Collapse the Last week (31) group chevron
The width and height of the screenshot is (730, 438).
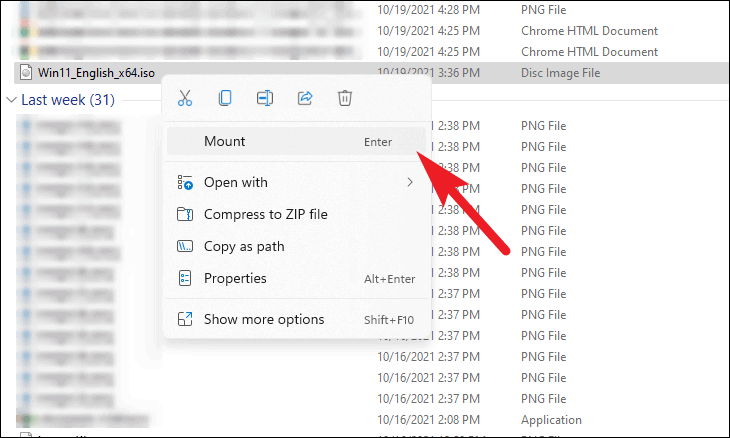11,100
